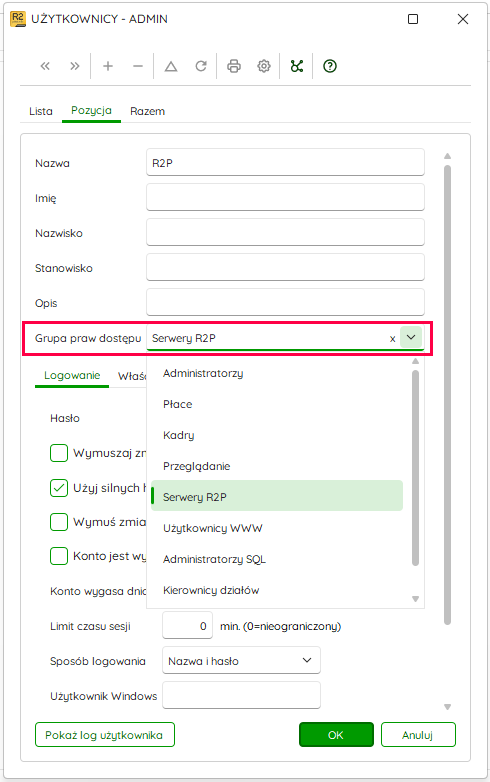Maximize the Użytkownicy window
This screenshot has height=782, width=490.
pyautogui.click(x=413, y=19)
